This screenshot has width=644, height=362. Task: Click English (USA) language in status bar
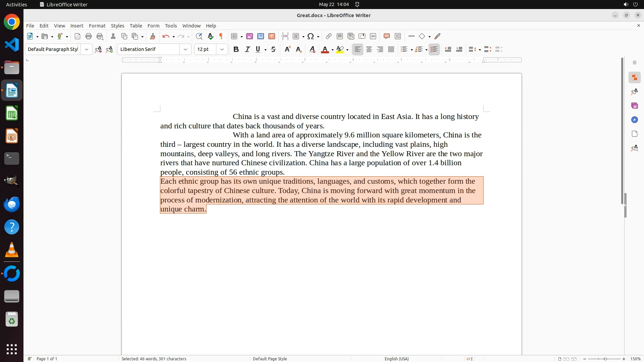click(396, 359)
